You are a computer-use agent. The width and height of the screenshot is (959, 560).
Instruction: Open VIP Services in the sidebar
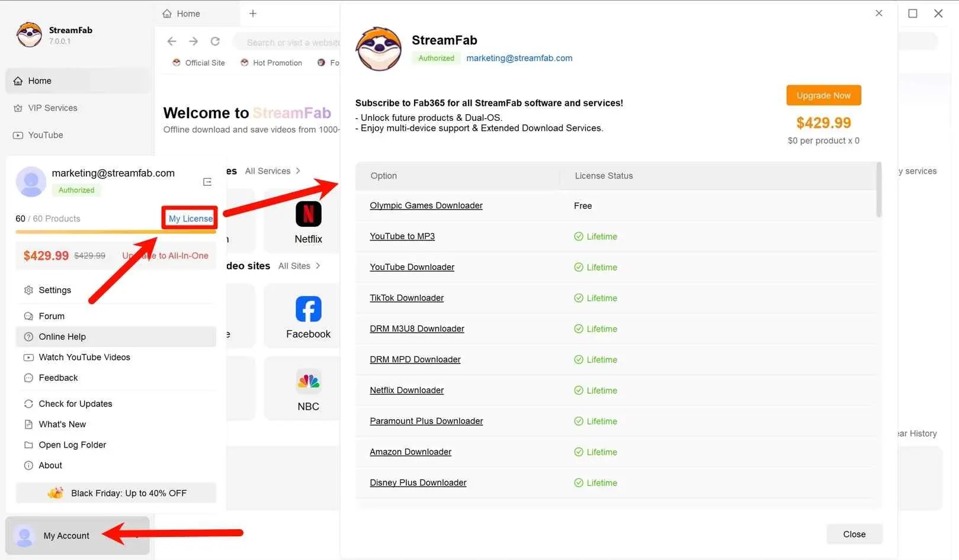tap(52, 108)
